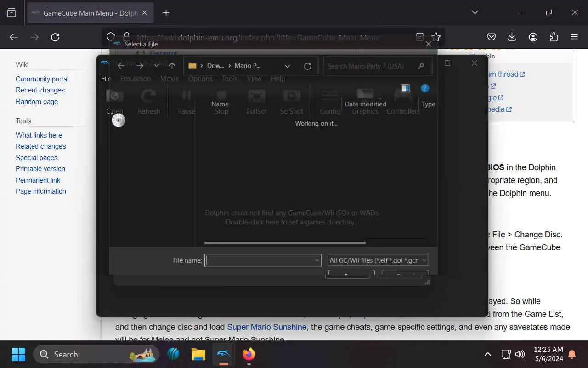The height and width of the screenshot is (368, 588).
Task: Save page to Pocket icon
Action: pyautogui.click(x=492, y=37)
